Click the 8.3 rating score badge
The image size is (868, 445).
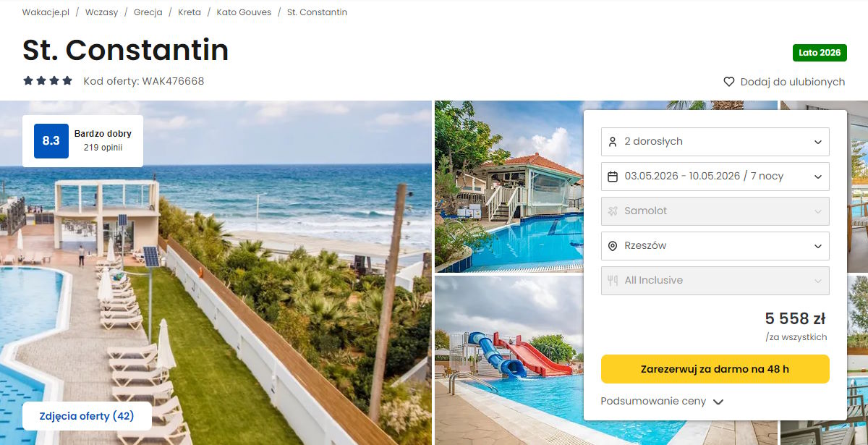pyautogui.click(x=51, y=141)
